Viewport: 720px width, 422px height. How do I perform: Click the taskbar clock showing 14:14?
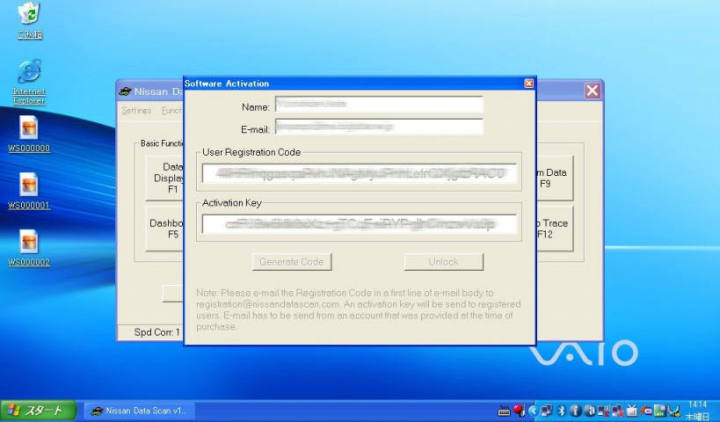(698, 405)
